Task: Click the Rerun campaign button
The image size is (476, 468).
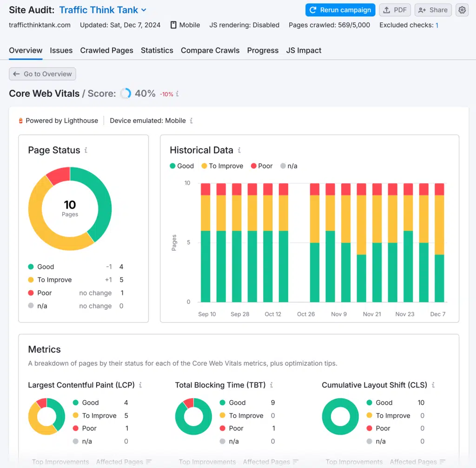Action: click(340, 10)
